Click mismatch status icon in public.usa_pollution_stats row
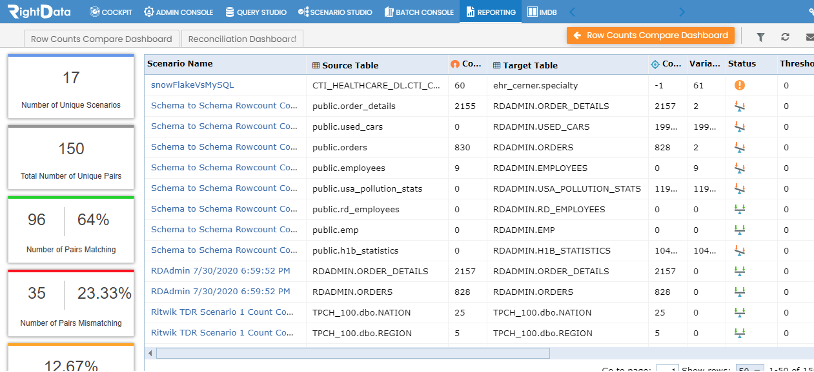 (x=740, y=189)
